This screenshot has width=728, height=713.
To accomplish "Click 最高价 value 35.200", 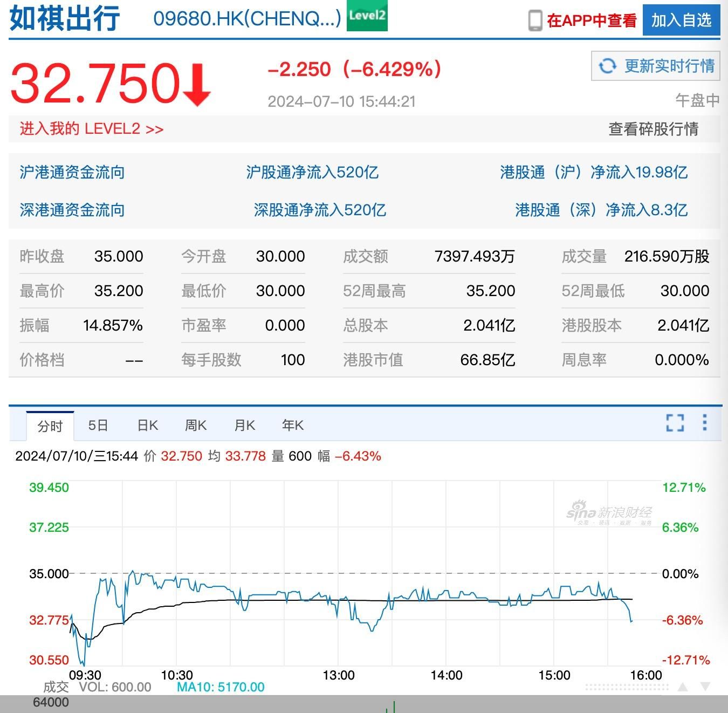I will point(119,291).
